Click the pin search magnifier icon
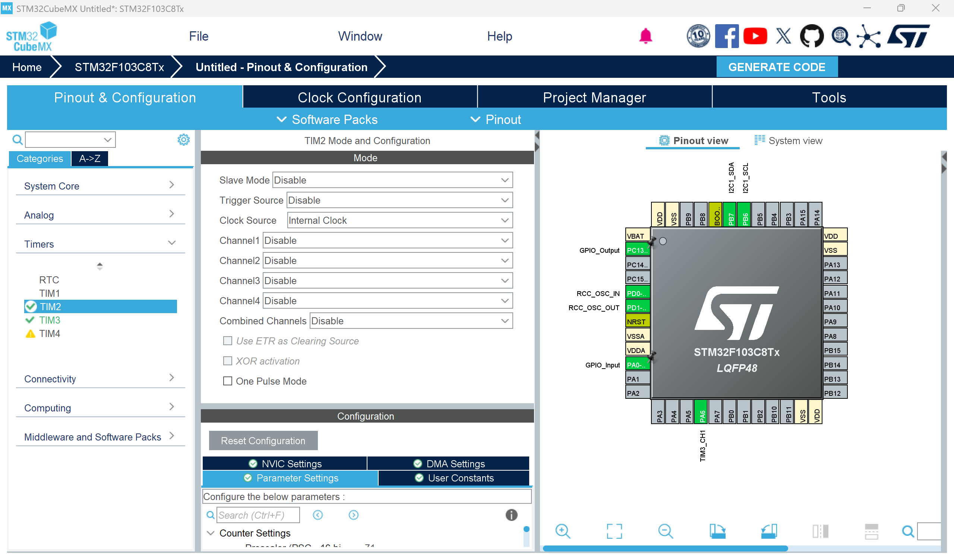Viewport: 954px width, 560px height. click(907, 531)
